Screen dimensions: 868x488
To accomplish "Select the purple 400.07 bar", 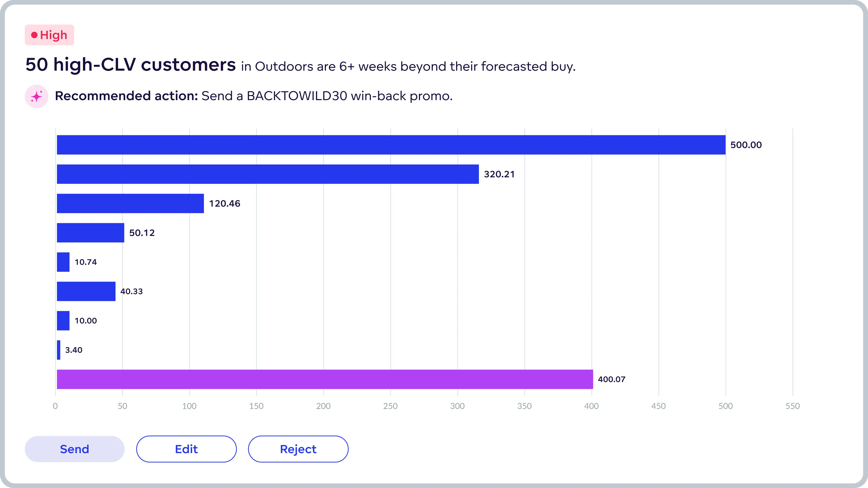I will (325, 379).
